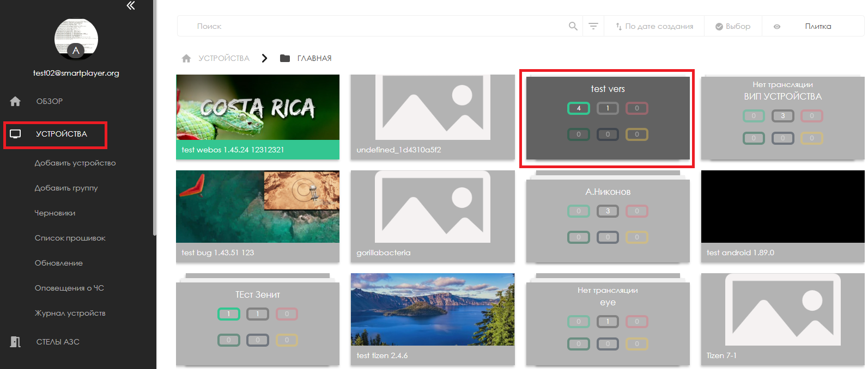This screenshot has height=369, width=868.
Task: Click the ОБЗОР home icon in sidebar
Action: (x=15, y=101)
